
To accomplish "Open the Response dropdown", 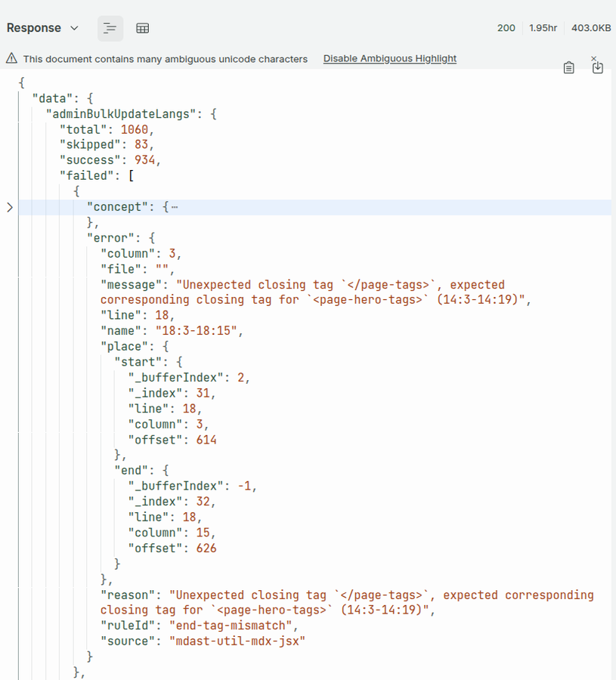I will click(x=42, y=28).
